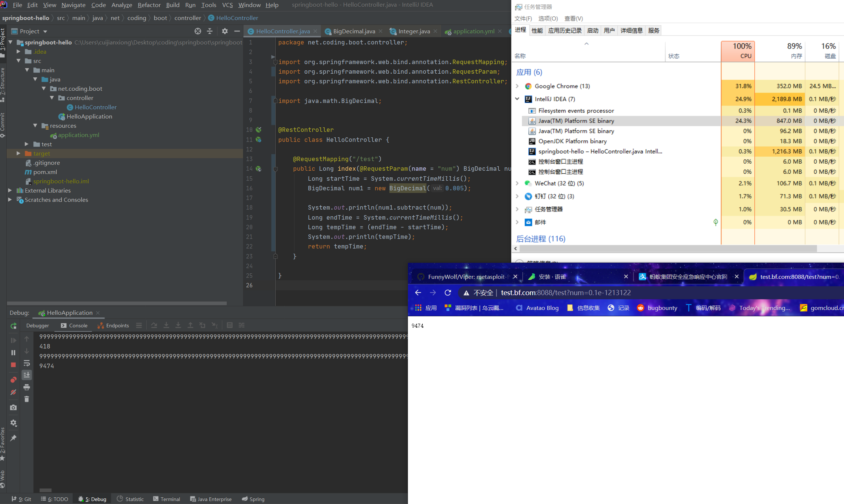Screen dimensions: 844x504
Task: Open bugbounty bookmark in Chrome
Action: point(657,308)
